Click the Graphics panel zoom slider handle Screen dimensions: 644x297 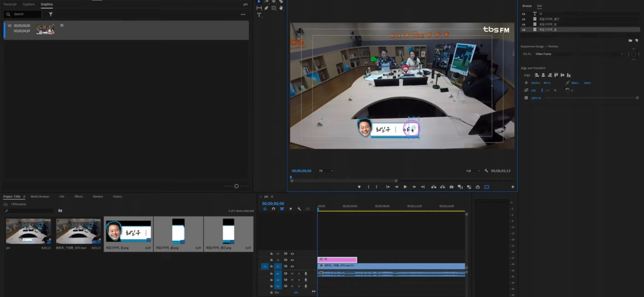coord(236,186)
